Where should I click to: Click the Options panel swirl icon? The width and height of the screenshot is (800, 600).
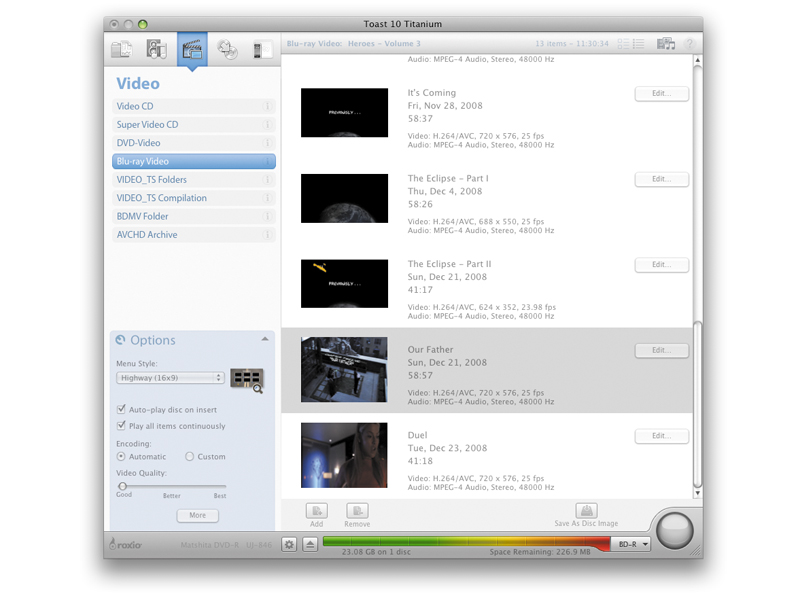click(x=120, y=340)
